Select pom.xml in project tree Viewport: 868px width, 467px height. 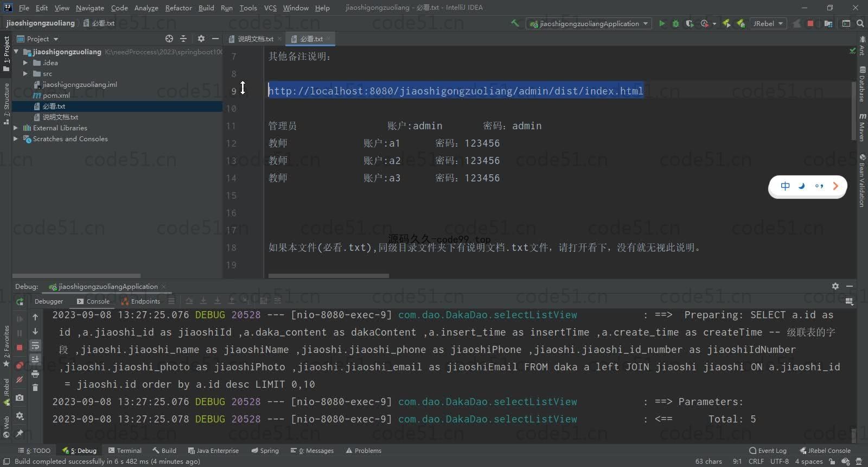coord(56,95)
